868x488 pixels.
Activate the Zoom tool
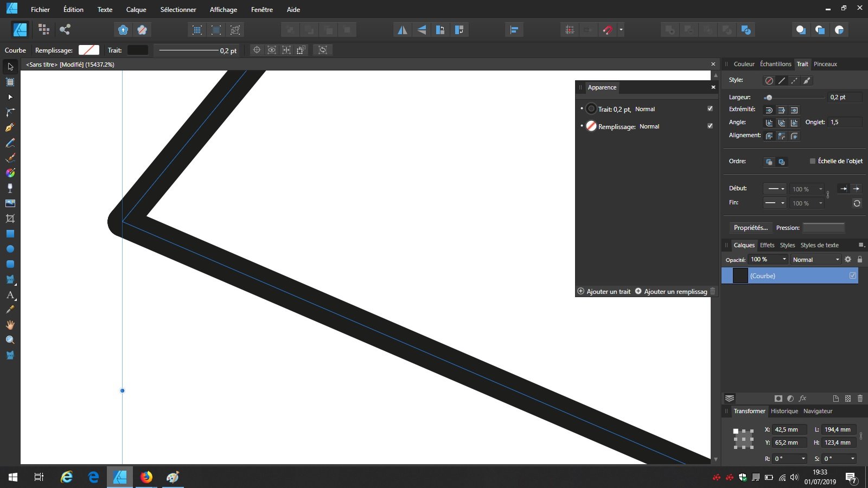(x=10, y=339)
